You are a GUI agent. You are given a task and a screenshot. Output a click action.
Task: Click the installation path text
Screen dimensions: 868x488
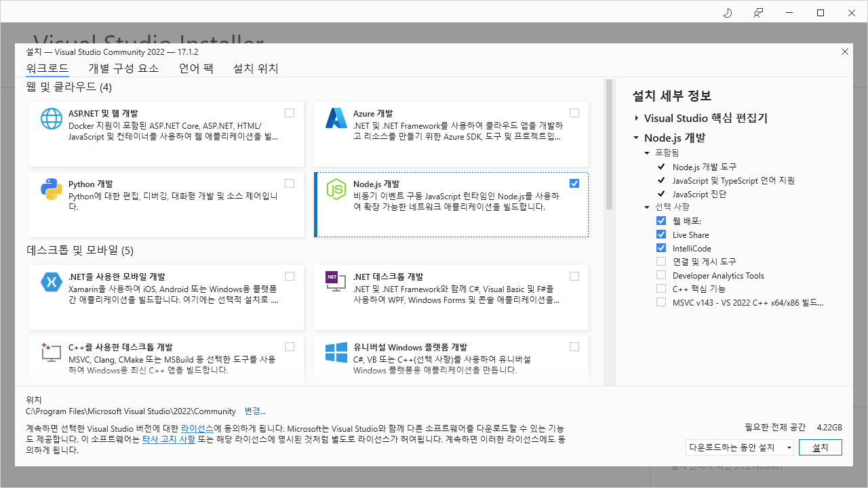click(x=131, y=411)
